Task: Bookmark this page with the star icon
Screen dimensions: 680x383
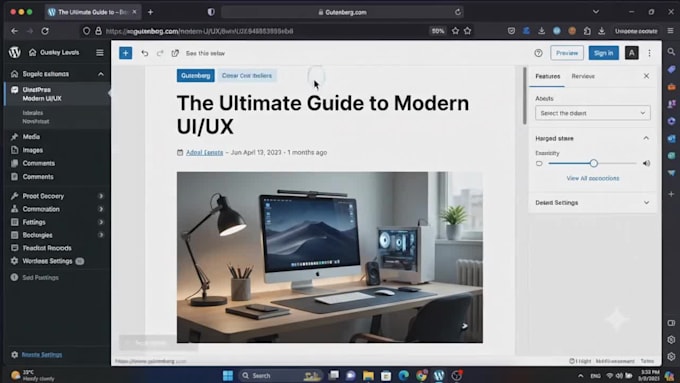Action: click(455, 31)
